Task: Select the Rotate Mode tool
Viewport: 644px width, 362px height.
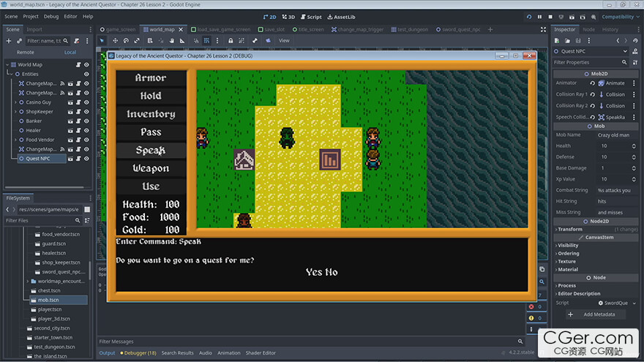Action: (x=126, y=41)
